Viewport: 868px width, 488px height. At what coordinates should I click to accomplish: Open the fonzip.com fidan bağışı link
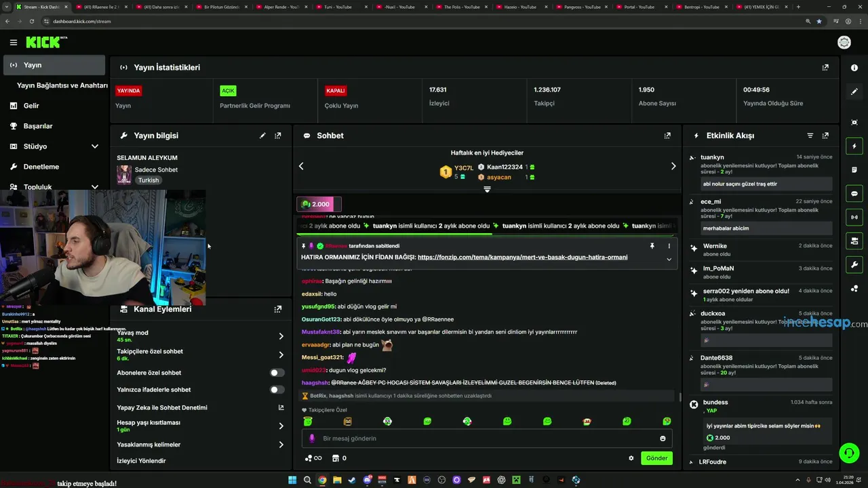[522, 258]
